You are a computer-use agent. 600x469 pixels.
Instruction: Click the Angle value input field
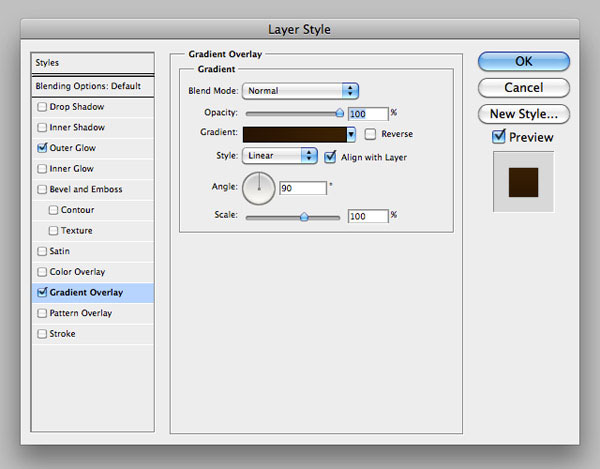304,188
